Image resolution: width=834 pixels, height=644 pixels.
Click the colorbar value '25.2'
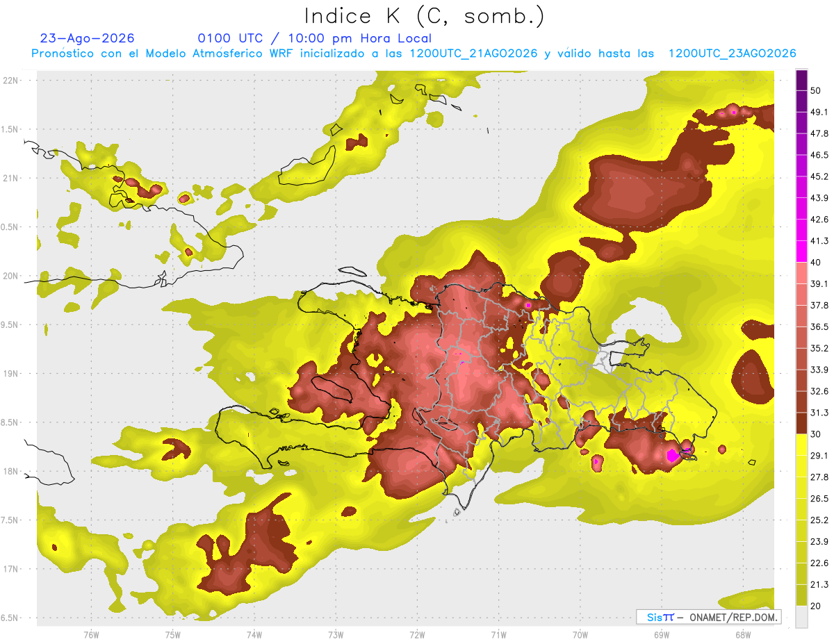[819, 520]
